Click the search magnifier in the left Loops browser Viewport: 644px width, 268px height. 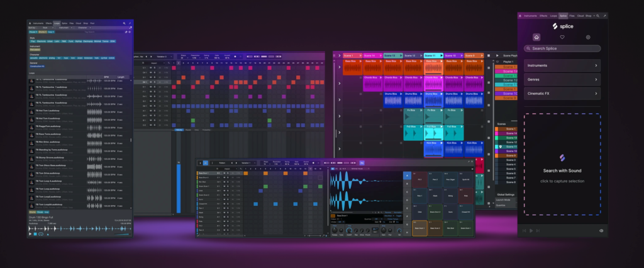(x=124, y=23)
